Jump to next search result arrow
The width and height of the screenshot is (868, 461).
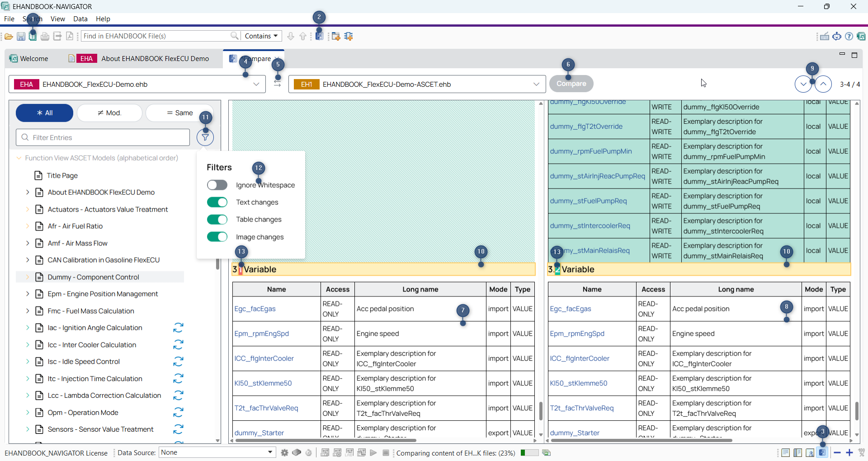point(291,36)
